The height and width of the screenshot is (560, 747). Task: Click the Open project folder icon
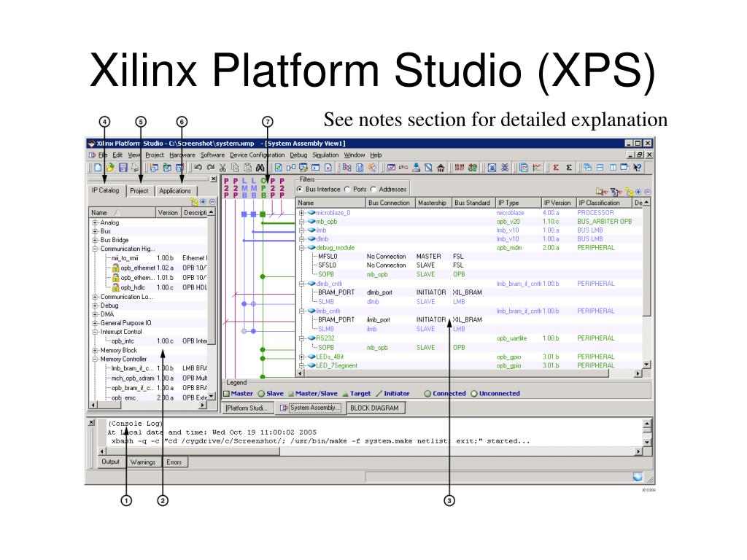click(110, 168)
